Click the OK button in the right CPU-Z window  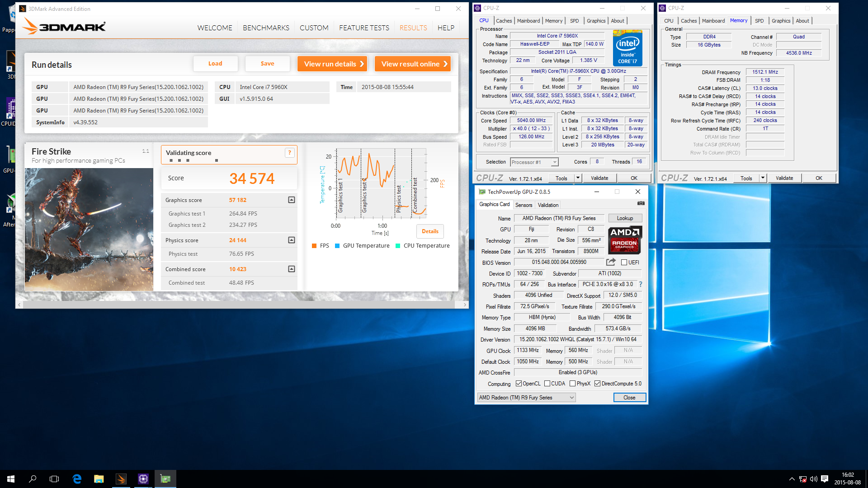(x=819, y=178)
